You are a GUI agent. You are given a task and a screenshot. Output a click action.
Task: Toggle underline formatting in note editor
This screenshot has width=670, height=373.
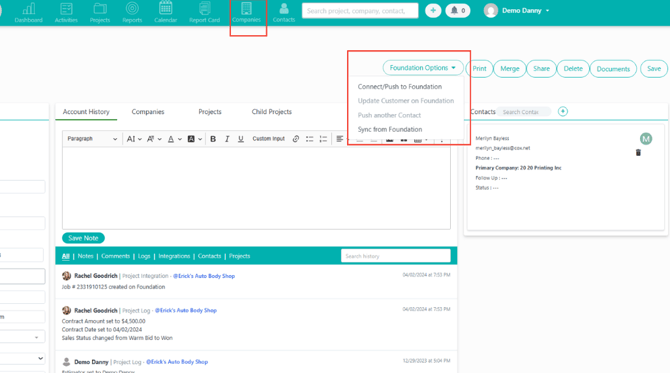coord(241,139)
